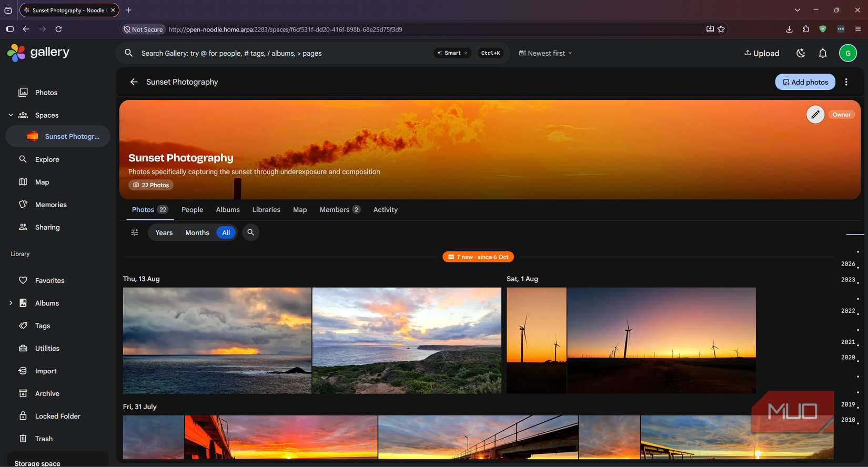The height and width of the screenshot is (467, 868).
Task: Open browser hamburger menu
Action: 858,29
